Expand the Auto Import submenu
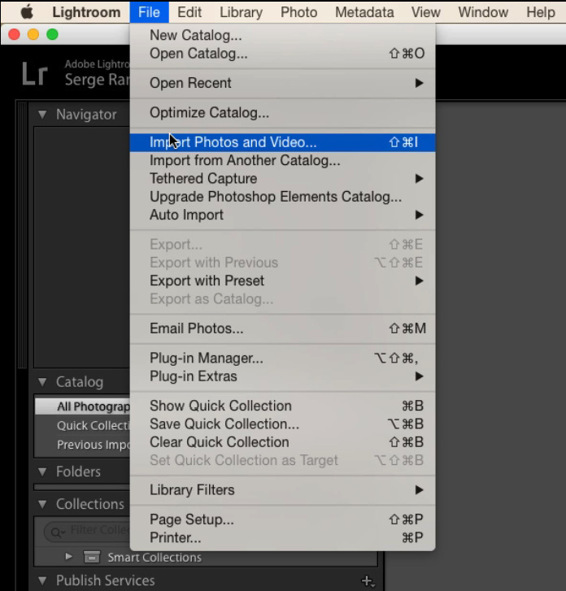 tap(283, 215)
